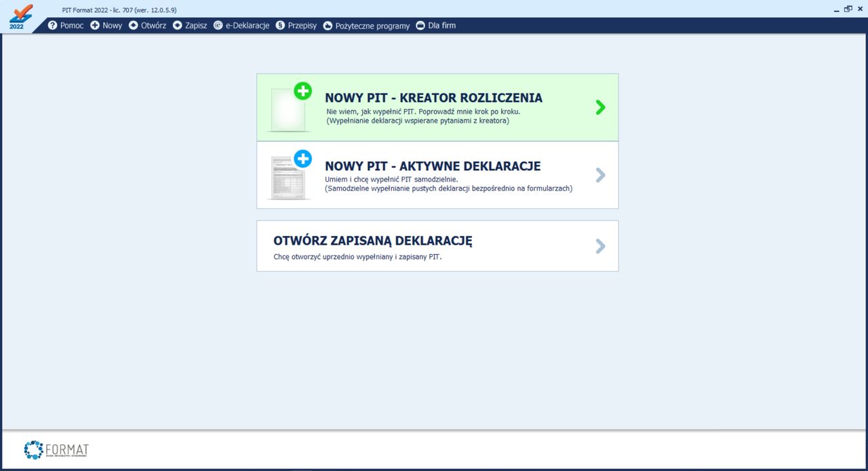Choose Nowy PIT - Aktywne deklaracje
Image resolution: width=868 pixels, height=471 pixels.
[x=437, y=175]
